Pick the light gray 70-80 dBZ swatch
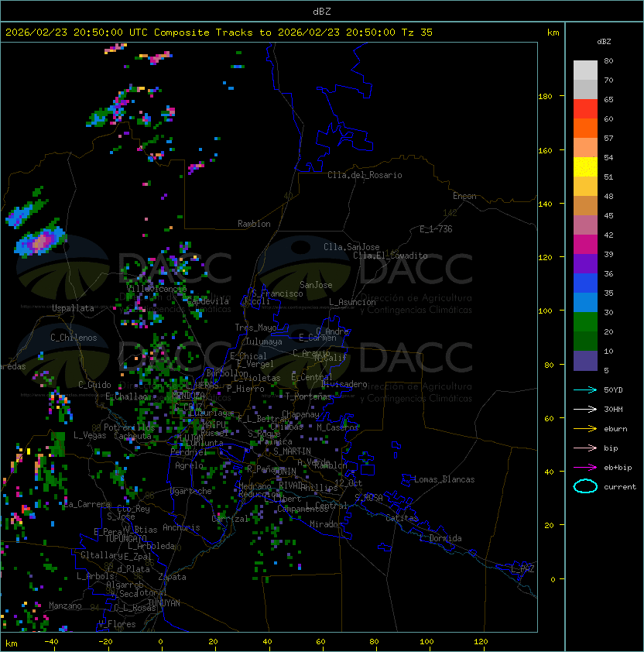Viewport: 644px width, 652px height. tap(585, 70)
